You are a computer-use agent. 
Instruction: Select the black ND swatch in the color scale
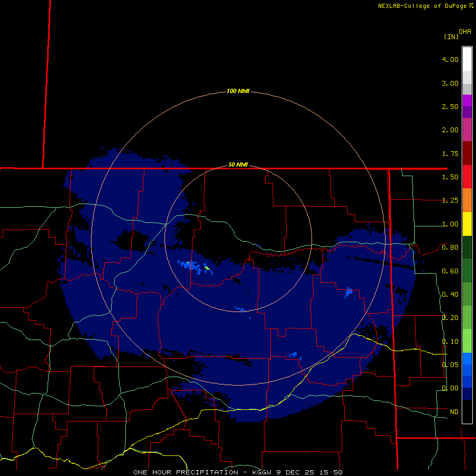pos(467,411)
